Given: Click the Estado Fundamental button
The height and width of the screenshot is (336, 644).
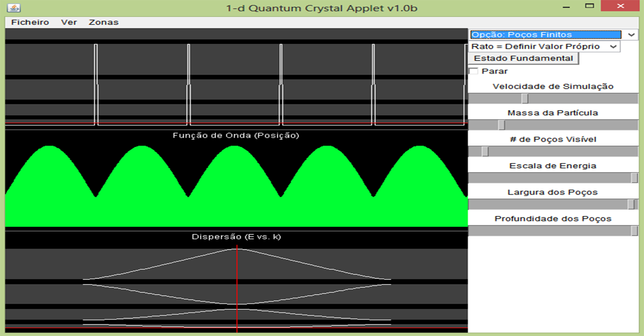Looking at the screenshot, I should click(523, 58).
